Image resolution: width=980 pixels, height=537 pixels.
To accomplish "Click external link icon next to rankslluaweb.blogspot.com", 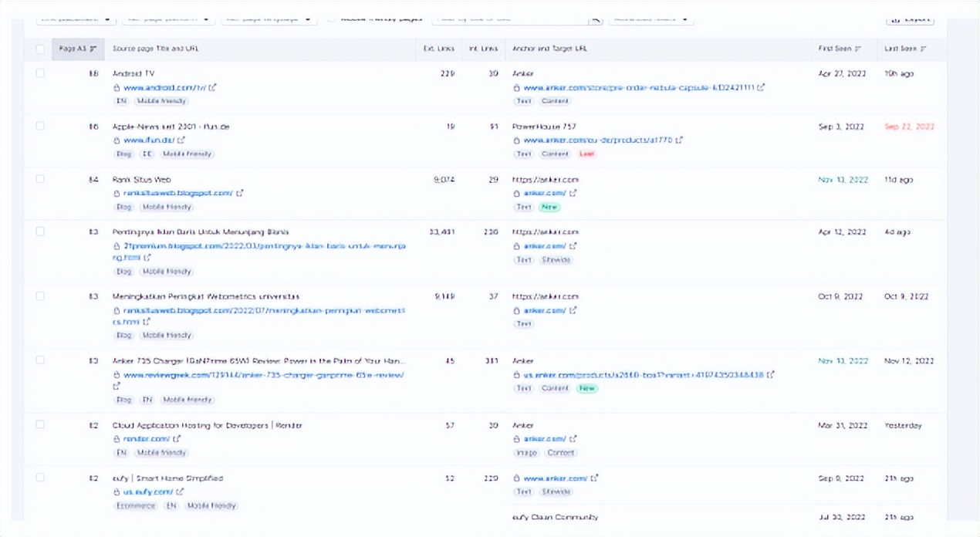I will pos(240,194).
